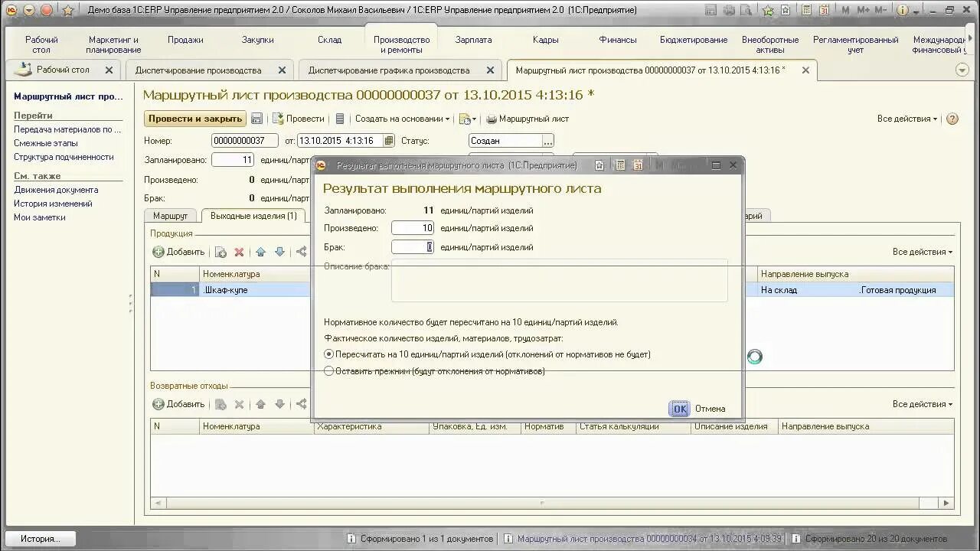Click OK in the result dialog
Image resolution: width=980 pixels, height=551 pixels.
click(679, 409)
